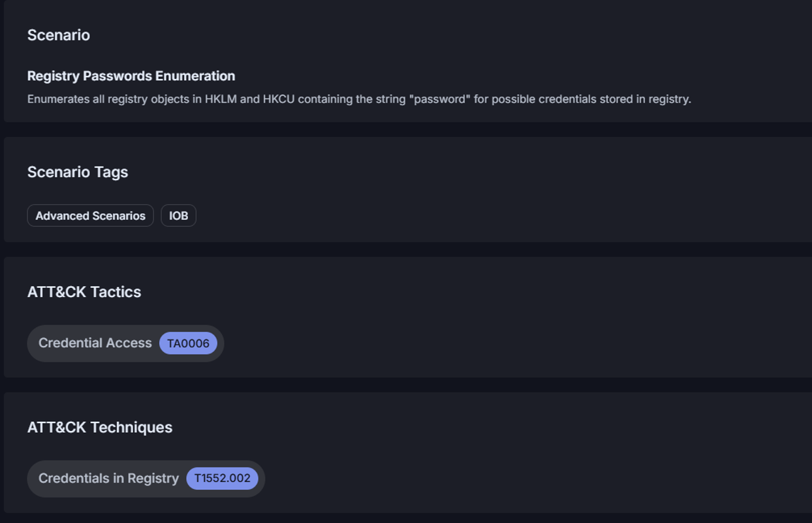Click the Scenario section heading

(58, 35)
